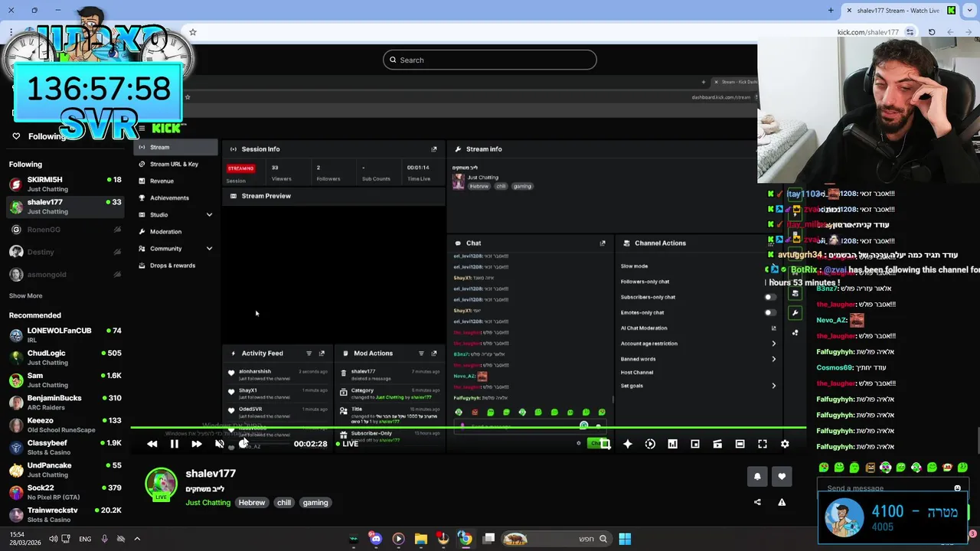Open Moderation in dashboard sidebar
The image size is (980, 551).
176,231
